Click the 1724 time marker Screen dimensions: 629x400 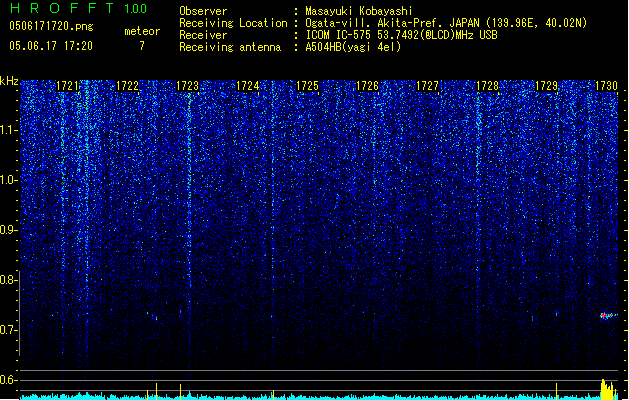(x=248, y=86)
